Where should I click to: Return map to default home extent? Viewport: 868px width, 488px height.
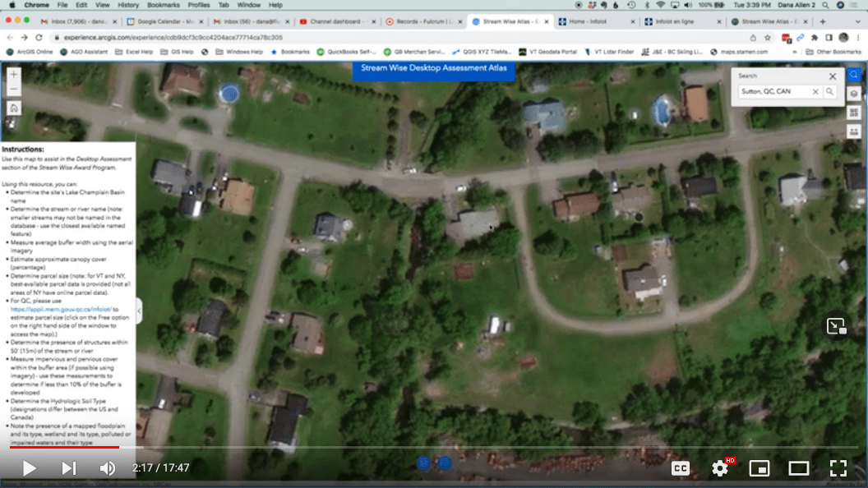(14, 108)
